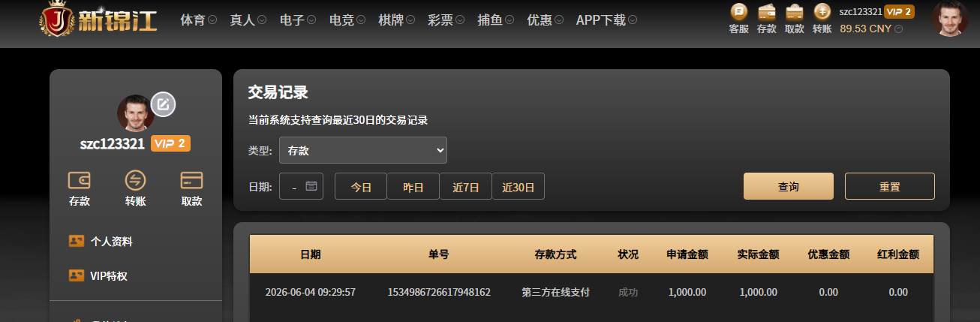The height and width of the screenshot is (322, 980).
Task: Click the 日期 date range input
Action: click(301, 186)
